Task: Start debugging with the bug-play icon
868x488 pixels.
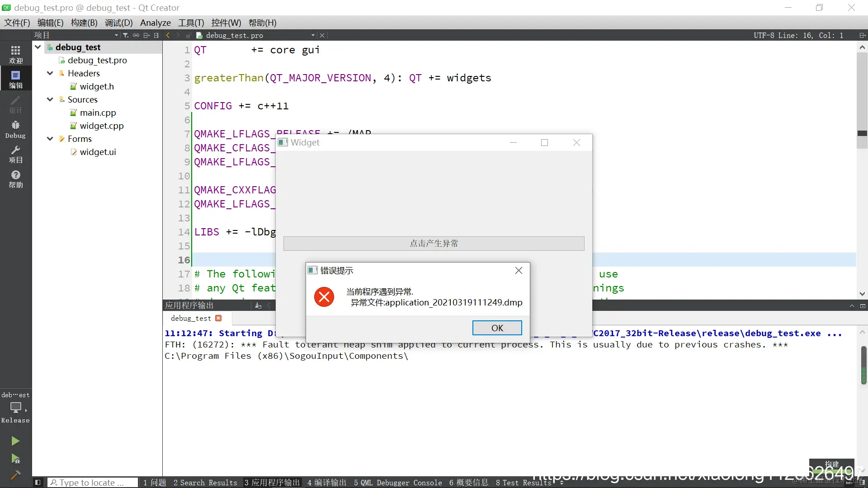Action: (x=15, y=459)
